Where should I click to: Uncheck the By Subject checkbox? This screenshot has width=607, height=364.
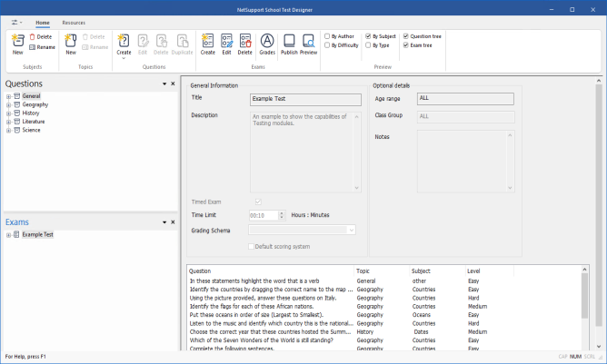click(368, 36)
